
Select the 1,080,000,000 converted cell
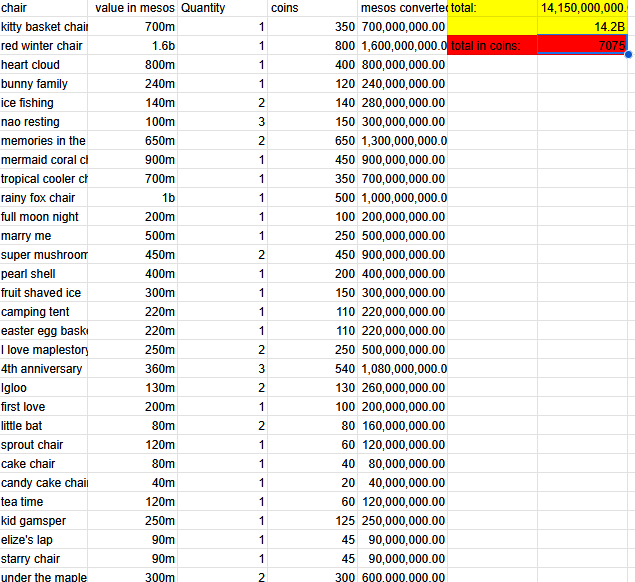[403, 369]
